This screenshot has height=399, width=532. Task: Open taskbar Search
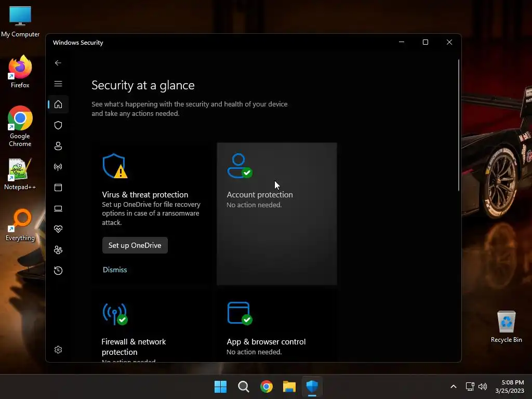243,387
